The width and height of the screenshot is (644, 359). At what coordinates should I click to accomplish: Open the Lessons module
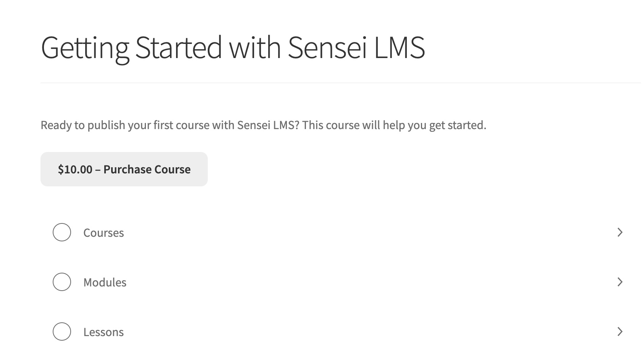(x=104, y=332)
